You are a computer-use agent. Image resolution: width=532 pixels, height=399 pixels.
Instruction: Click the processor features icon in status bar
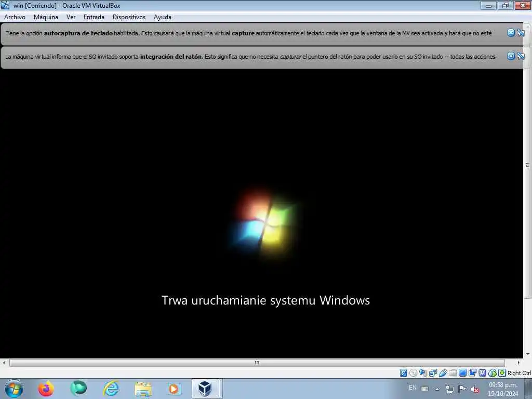coord(482,373)
